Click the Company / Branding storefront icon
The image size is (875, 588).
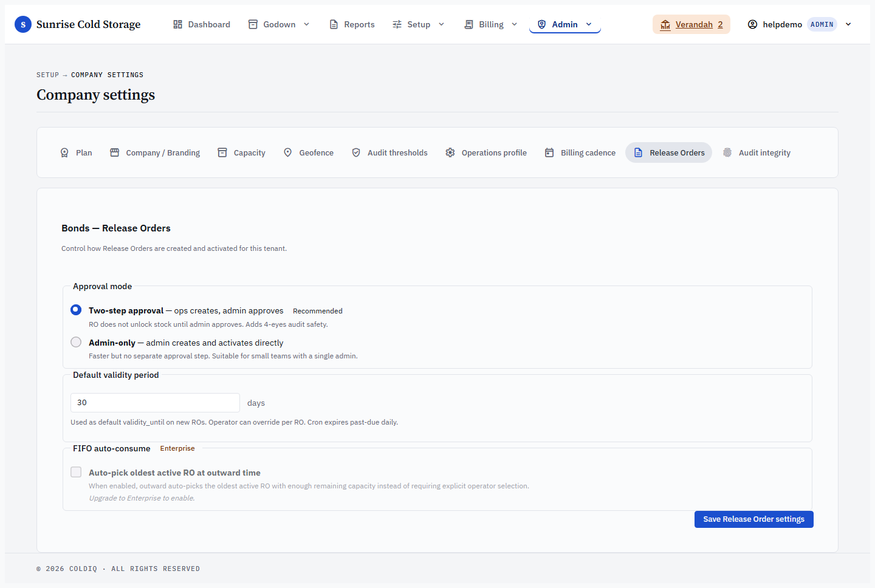click(114, 152)
